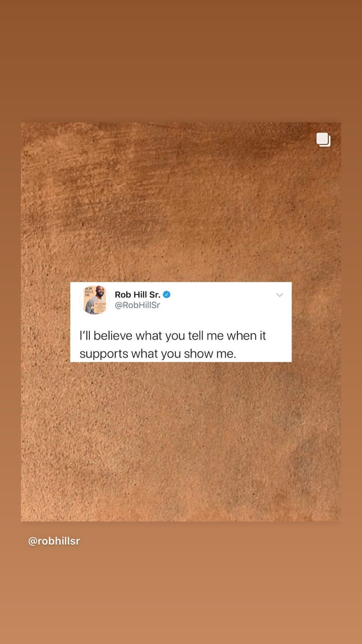
Task: Tap the "ROB HILL SR." text on avatar
Action: [89, 291]
